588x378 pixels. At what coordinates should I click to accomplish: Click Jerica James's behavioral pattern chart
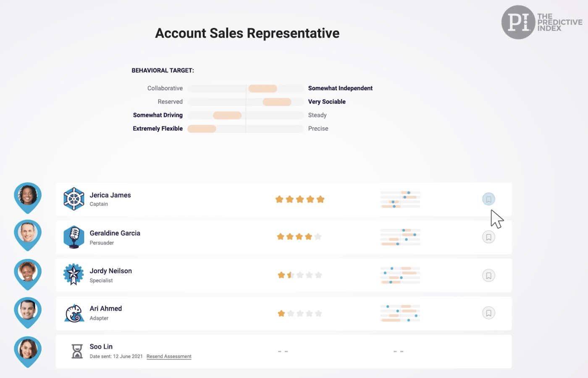pyautogui.click(x=400, y=199)
